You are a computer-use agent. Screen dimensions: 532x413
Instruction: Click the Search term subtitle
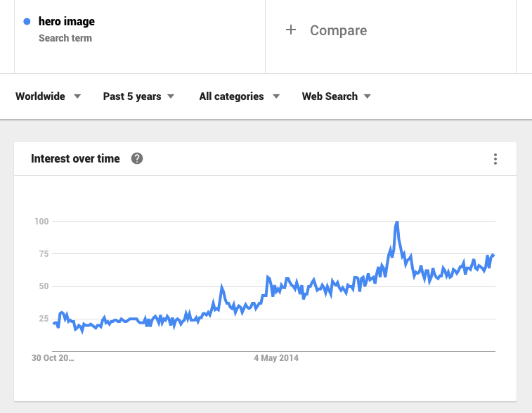[65, 38]
